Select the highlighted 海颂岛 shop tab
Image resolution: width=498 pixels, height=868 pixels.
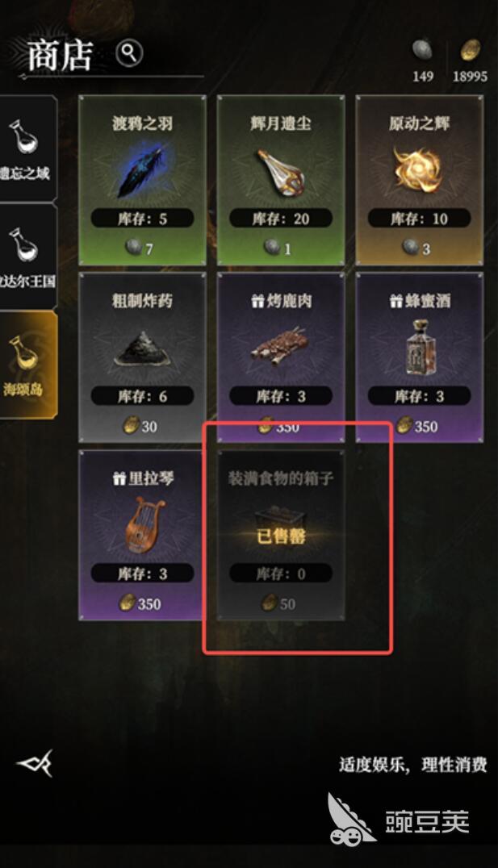[27, 365]
